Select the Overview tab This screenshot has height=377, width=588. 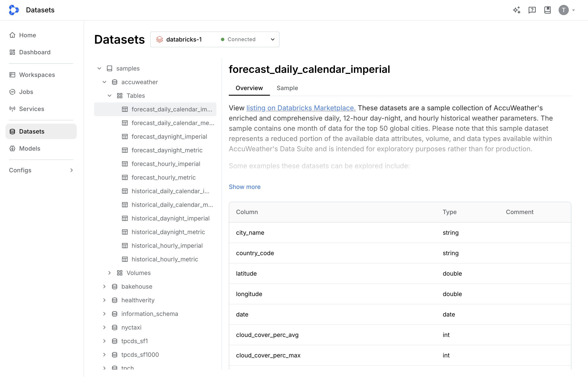pos(249,88)
